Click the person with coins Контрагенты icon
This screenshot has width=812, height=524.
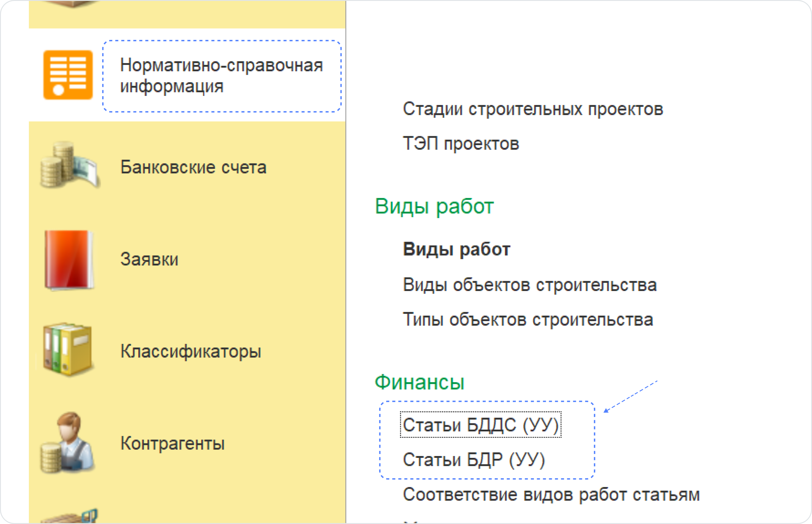coord(68,443)
